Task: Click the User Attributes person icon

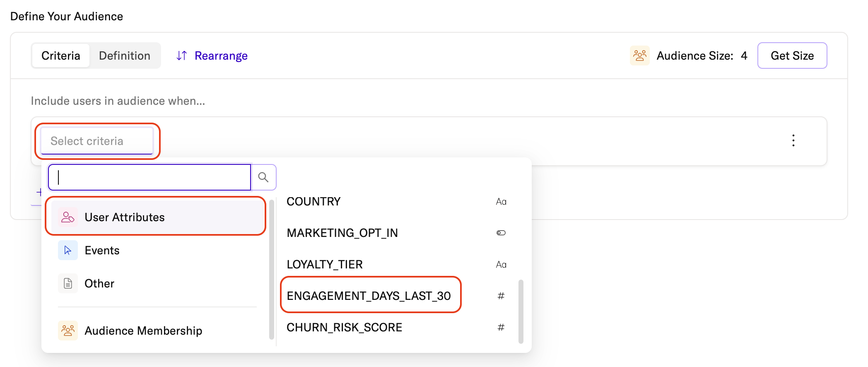Action: coord(68,217)
